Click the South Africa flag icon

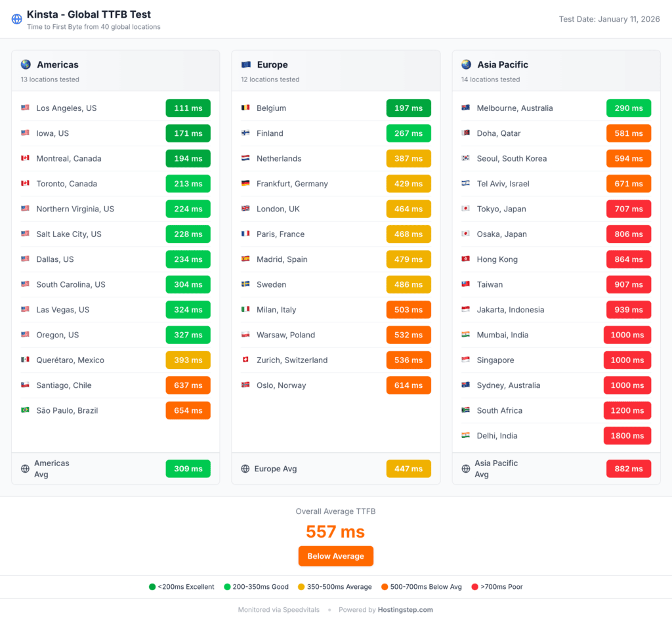(465, 410)
